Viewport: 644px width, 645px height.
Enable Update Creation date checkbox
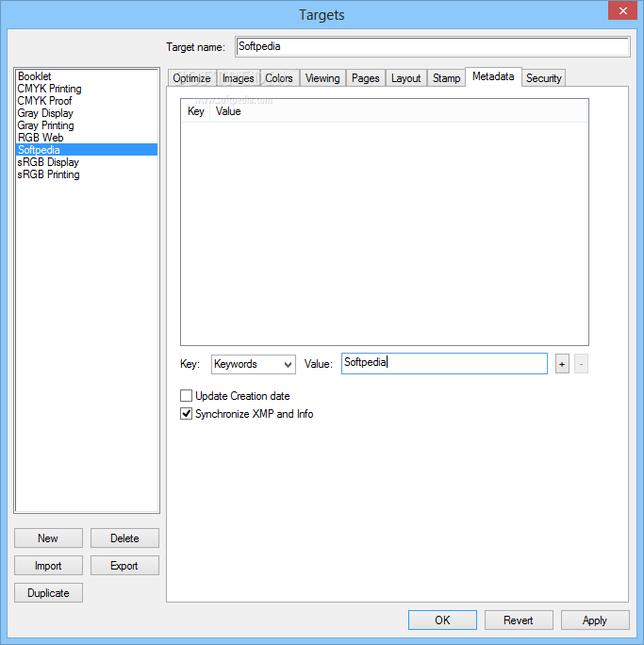(186, 396)
